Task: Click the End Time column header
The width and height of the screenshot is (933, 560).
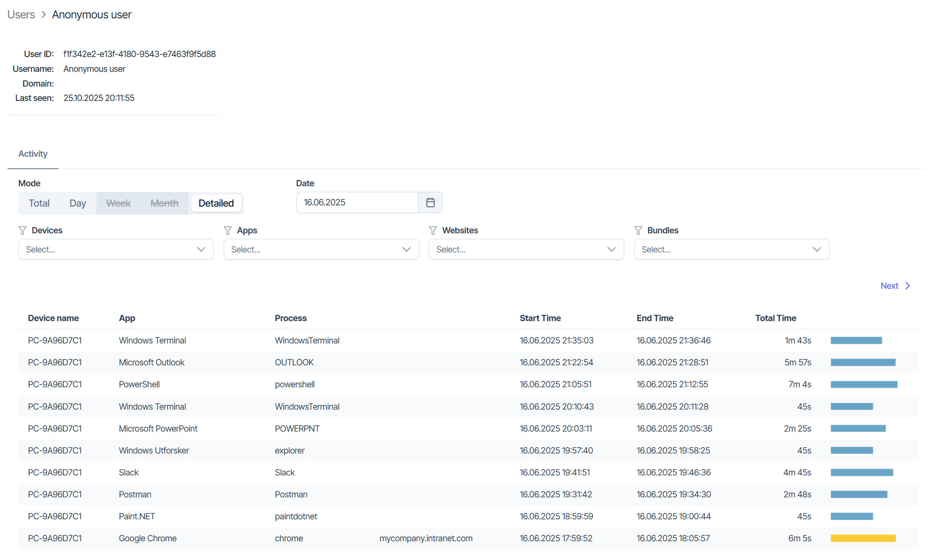Action: (655, 318)
